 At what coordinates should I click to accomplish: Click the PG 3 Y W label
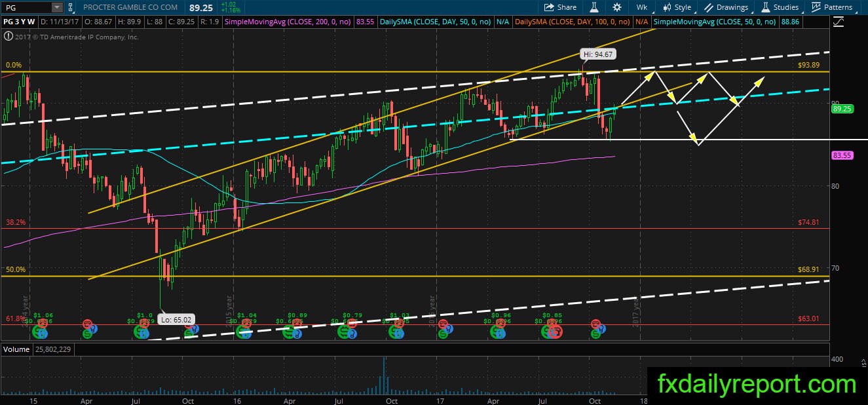20,22
